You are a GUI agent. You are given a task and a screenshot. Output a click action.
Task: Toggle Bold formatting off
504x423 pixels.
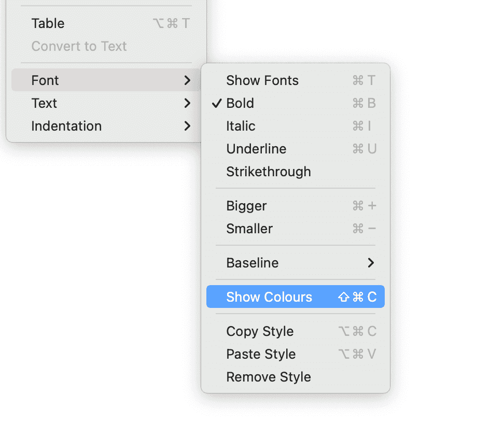tap(240, 103)
